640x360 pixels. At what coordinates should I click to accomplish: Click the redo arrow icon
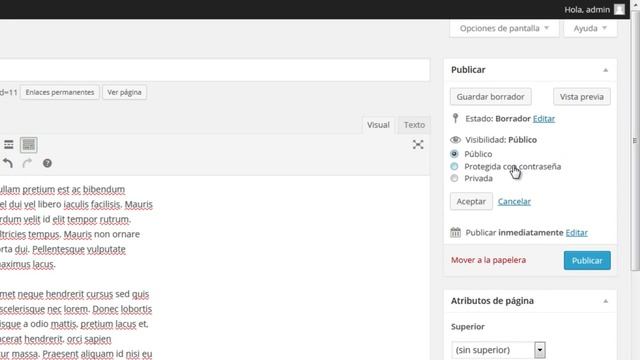pyautogui.click(x=27, y=163)
